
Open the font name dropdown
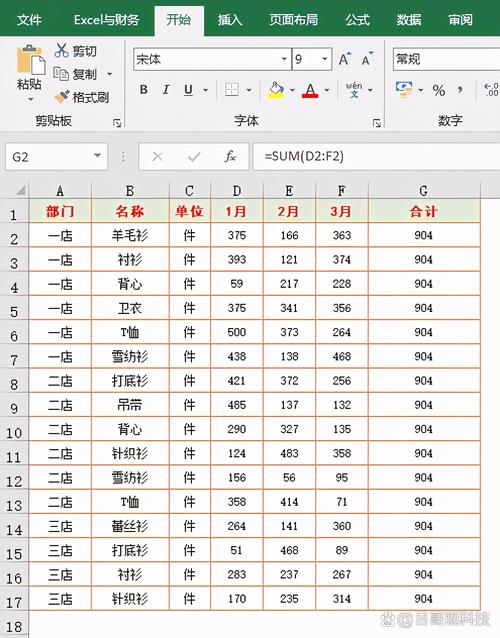pyautogui.click(x=284, y=59)
